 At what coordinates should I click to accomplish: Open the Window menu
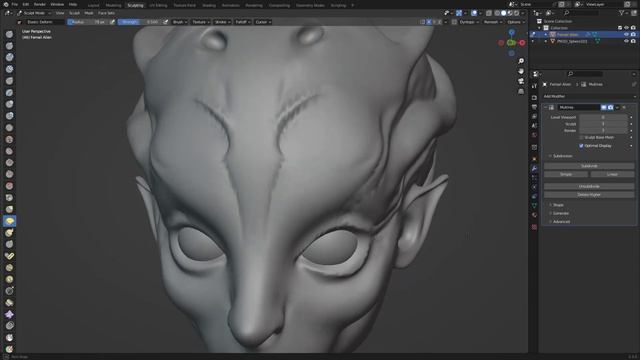[57, 4]
